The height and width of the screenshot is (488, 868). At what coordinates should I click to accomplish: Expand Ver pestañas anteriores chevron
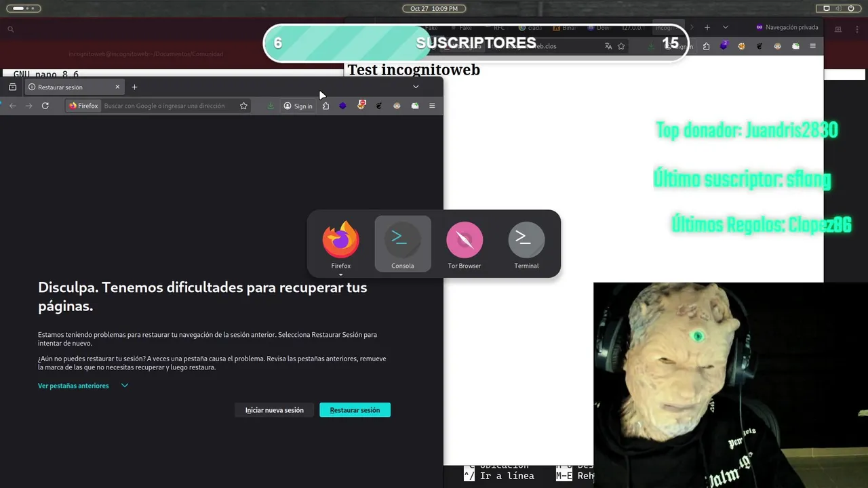coord(124,386)
